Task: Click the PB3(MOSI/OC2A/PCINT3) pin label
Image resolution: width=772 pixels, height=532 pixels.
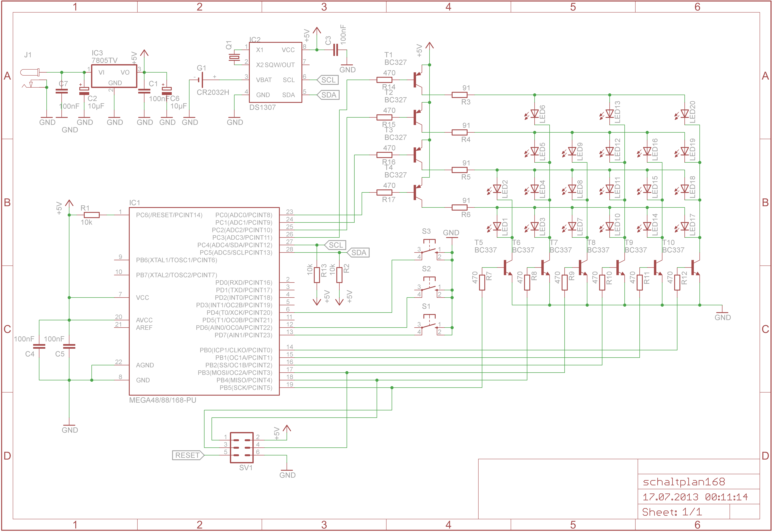Action: click(235, 373)
